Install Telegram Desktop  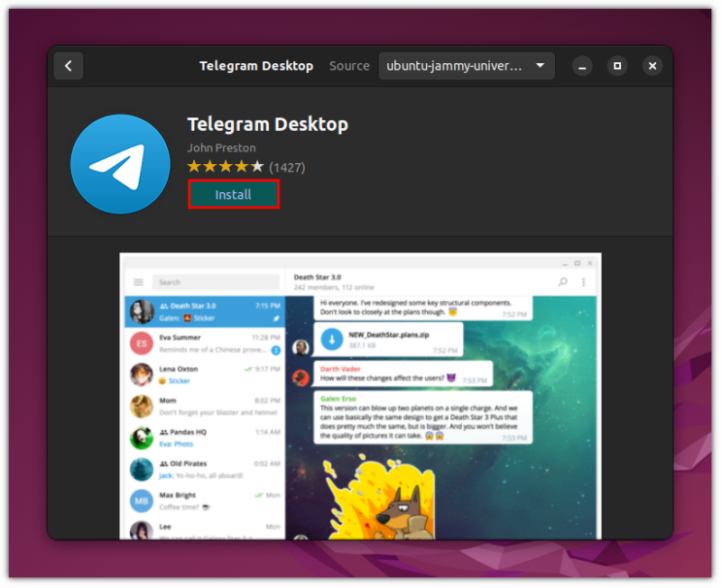coord(234,195)
